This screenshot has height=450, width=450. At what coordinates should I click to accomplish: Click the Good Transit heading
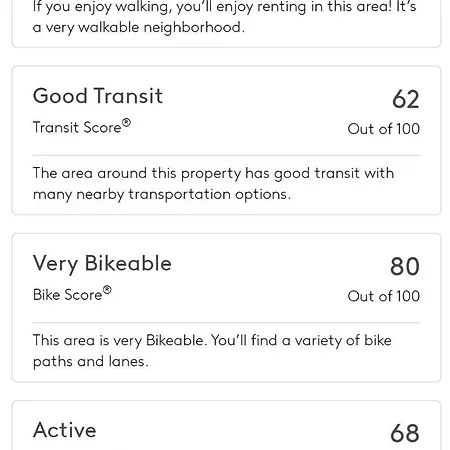pyautogui.click(x=98, y=96)
